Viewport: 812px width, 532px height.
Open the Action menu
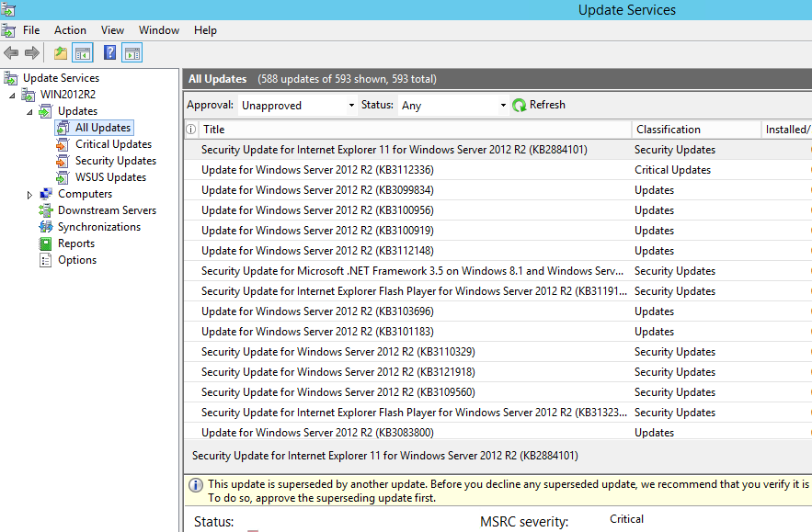click(x=71, y=30)
